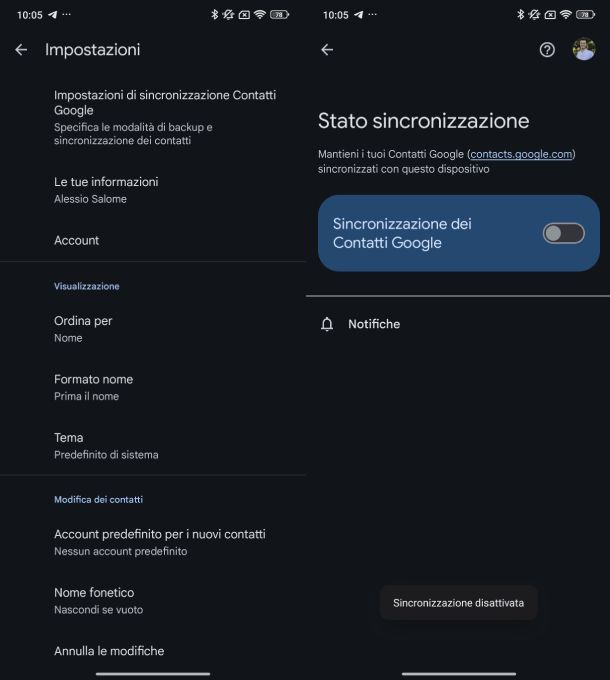Tap the Notifiche bell icon

[x=327, y=324]
